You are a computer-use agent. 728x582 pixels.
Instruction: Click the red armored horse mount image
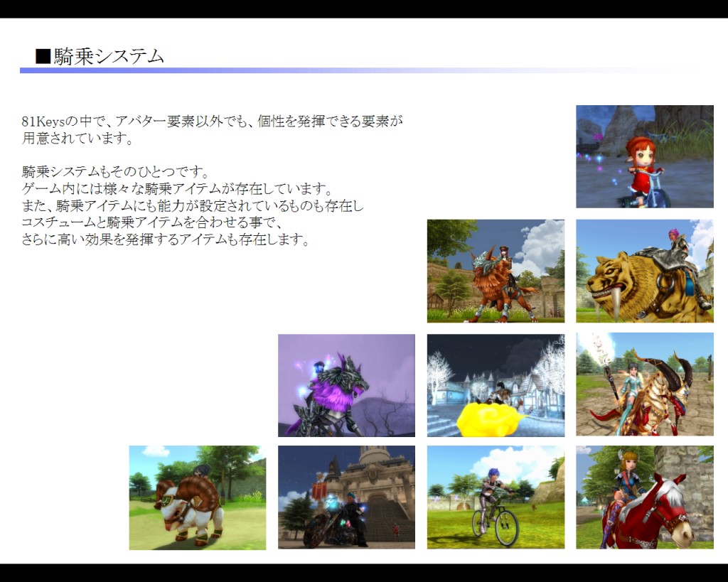click(644, 497)
